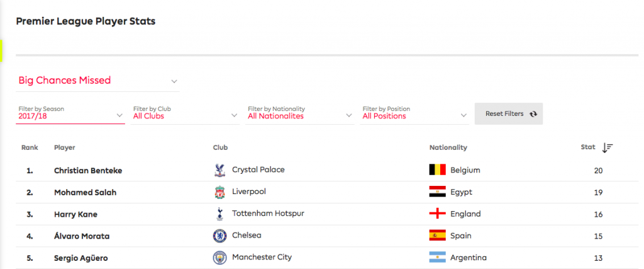
Task: Open the Filter by Season dropdown
Action: click(70, 113)
